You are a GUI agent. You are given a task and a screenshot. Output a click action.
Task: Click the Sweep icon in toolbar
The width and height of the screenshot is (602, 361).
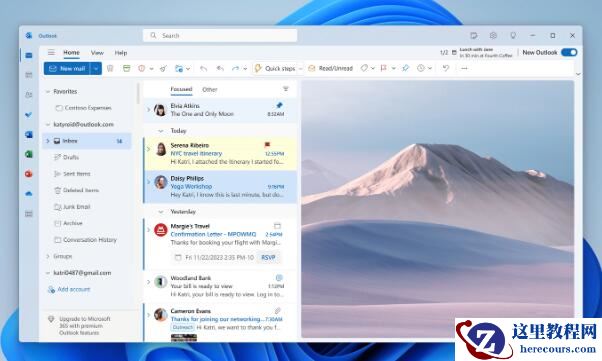tap(163, 68)
